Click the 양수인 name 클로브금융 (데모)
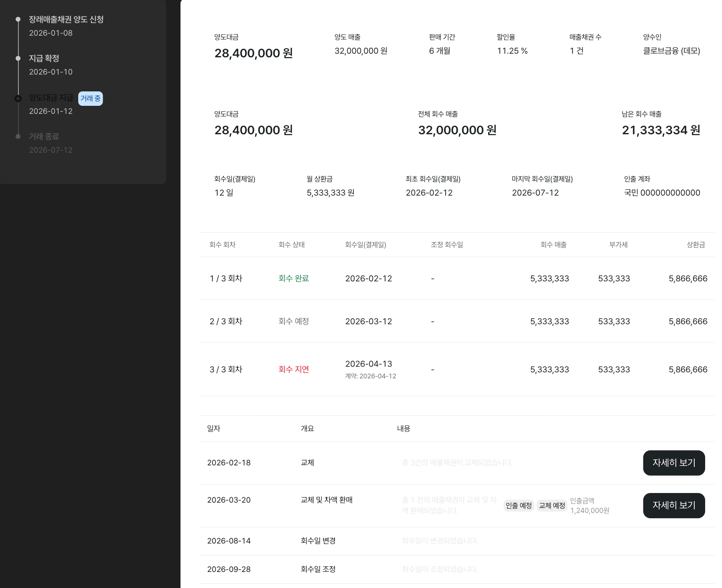Image resolution: width=722 pixels, height=588 pixels. 671,51
